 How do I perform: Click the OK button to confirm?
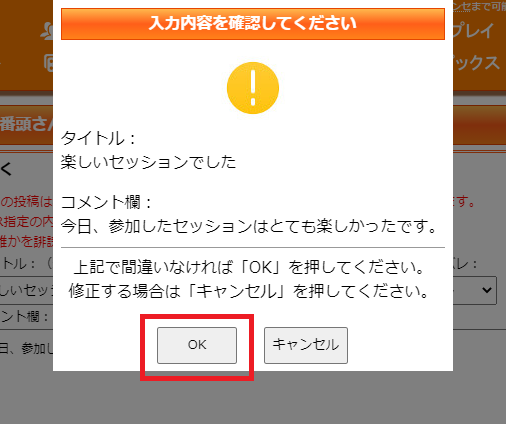pos(197,345)
